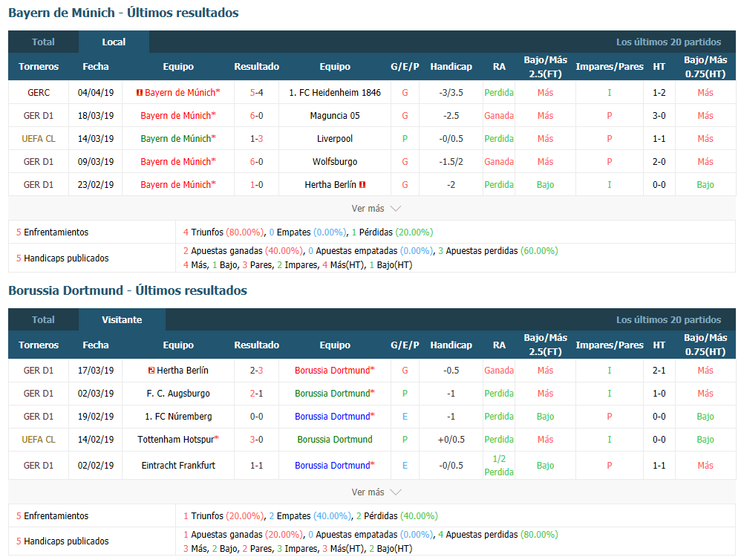
Task: Open Los últimos 20 partidos for Dortmund
Action: [x=668, y=320]
